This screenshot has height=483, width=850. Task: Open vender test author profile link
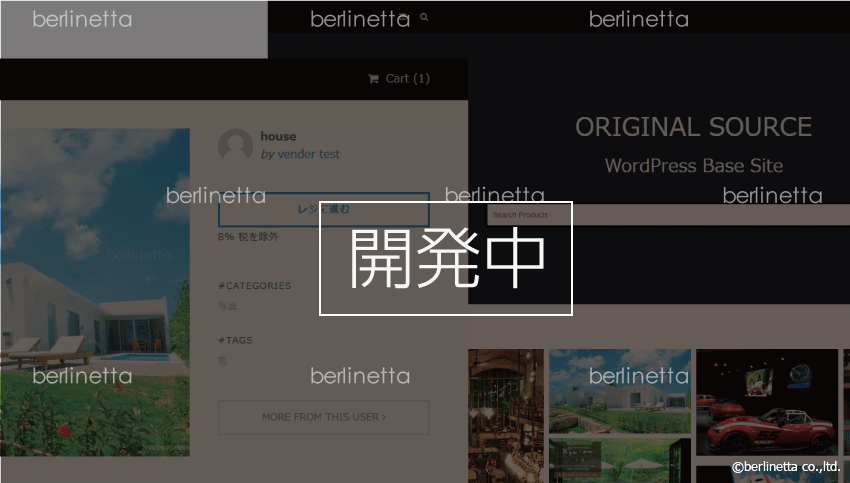point(308,154)
